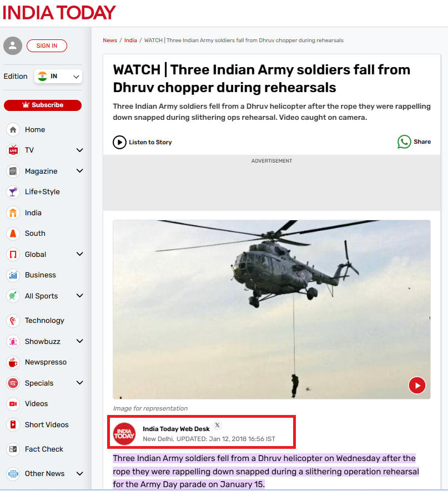Click the All Sports icon
Viewport: 448px width, 491px height.
click(x=13, y=296)
